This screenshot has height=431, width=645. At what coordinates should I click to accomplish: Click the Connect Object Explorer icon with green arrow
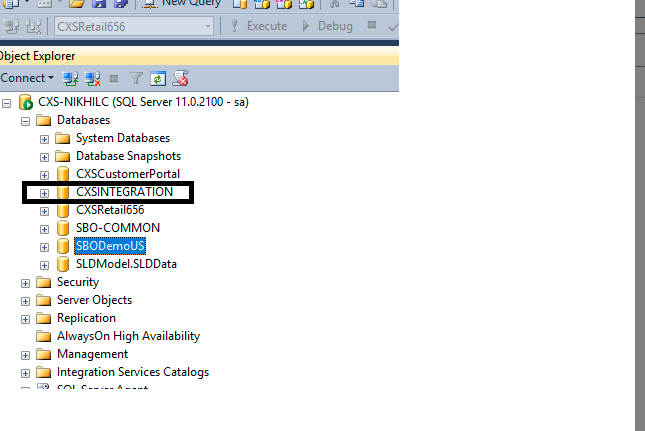tap(70, 78)
